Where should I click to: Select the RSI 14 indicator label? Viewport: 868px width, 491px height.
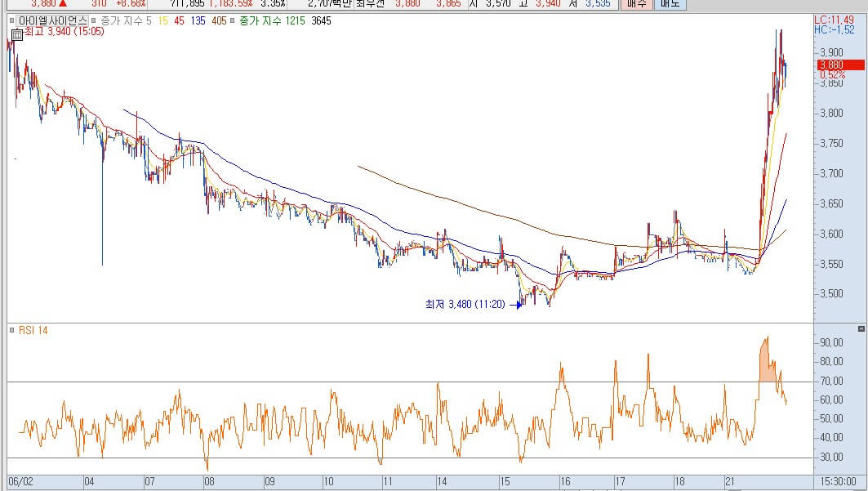33,331
